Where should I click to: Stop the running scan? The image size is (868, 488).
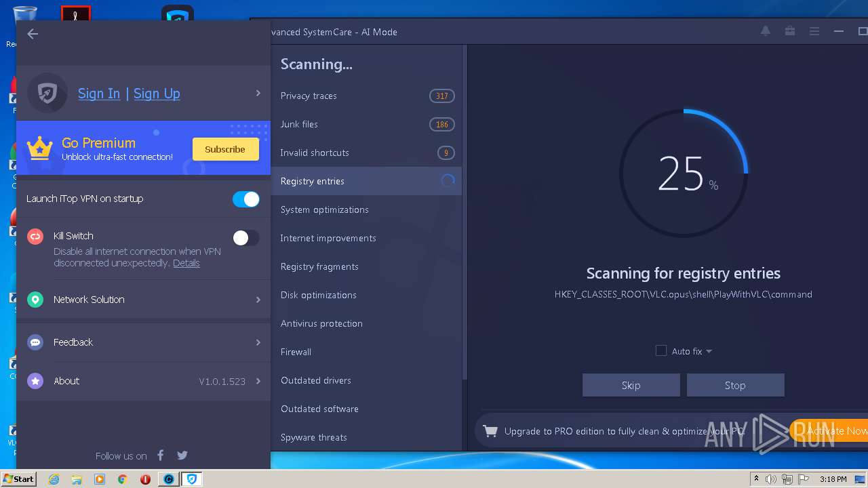[736, 385]
